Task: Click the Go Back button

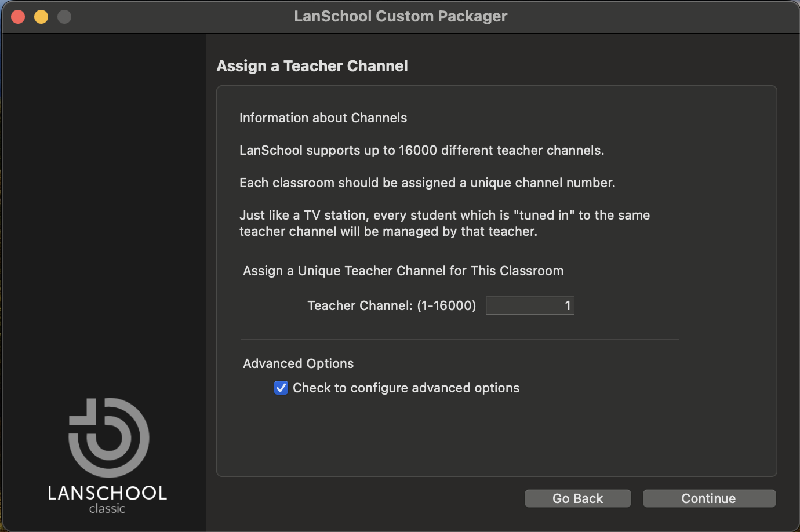Action: (x=577, y=498)
